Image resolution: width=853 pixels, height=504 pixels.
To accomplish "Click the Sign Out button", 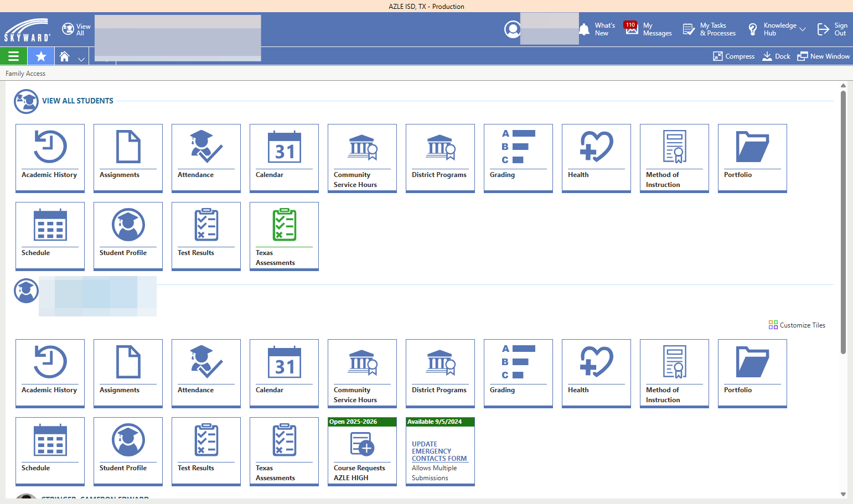I will pyautogui.click(x=832, y=29).
